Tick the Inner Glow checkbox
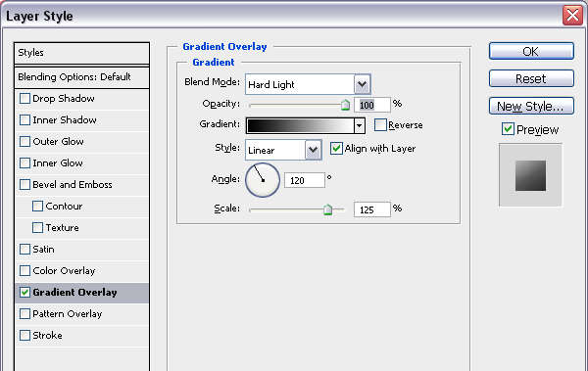 tap(24, 163)
